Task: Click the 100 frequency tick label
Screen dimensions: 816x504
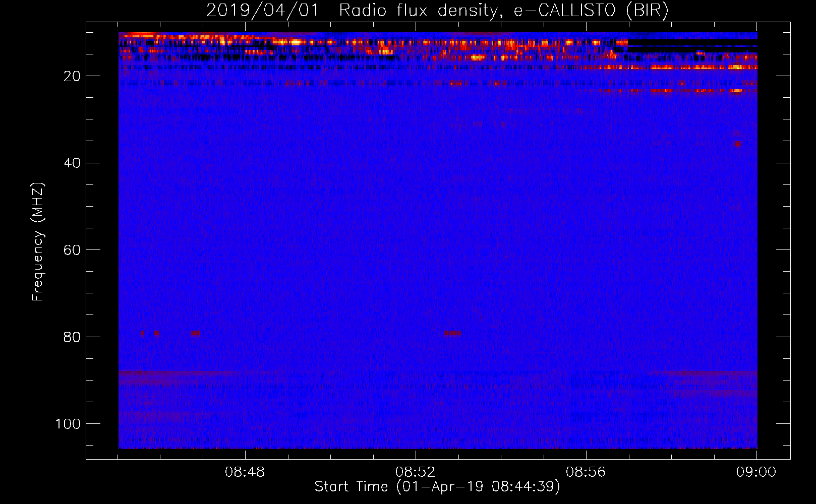Action: [x=68, y=424]
